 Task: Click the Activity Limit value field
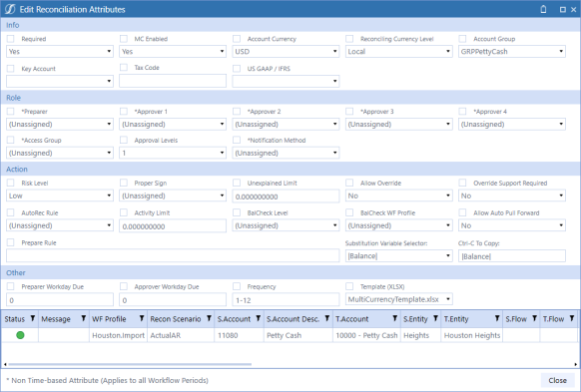coord(173,226)
